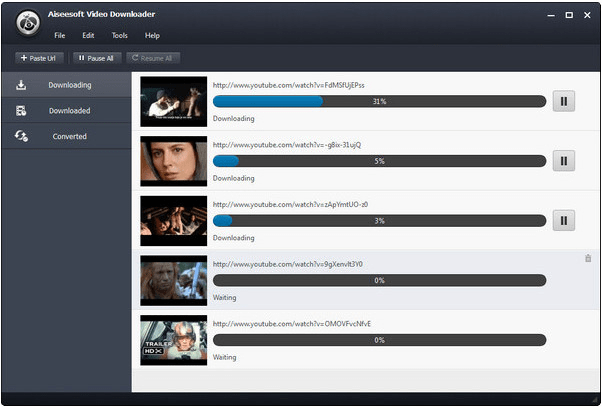Viewport: 602px width, 407px height.
Task: Click the Downloading arrow icon in sidebar
Action: tap(21, 85)
